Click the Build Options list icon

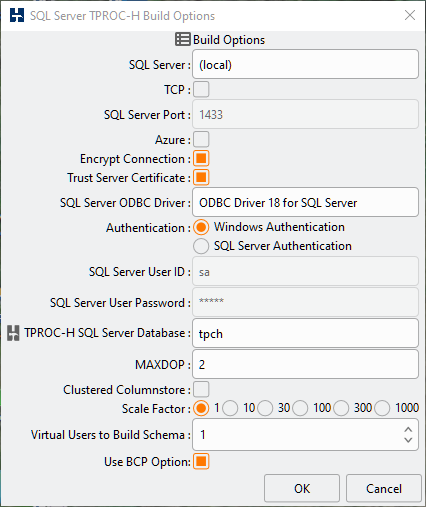point(183,39)
